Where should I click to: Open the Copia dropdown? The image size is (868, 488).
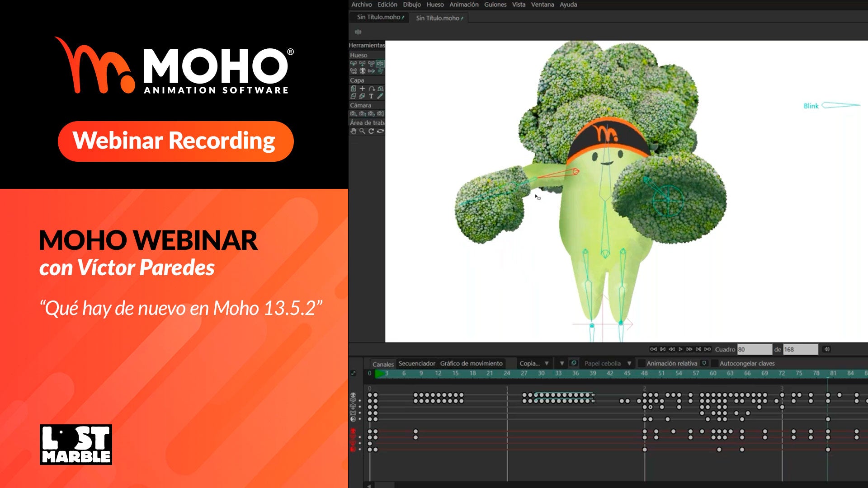pos(534,363)
